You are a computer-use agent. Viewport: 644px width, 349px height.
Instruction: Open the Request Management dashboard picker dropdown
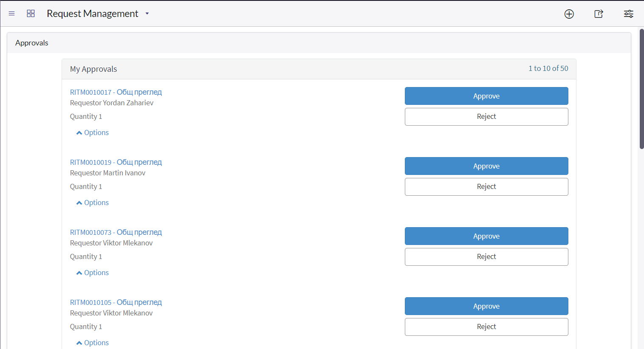(x=147, y=14)
